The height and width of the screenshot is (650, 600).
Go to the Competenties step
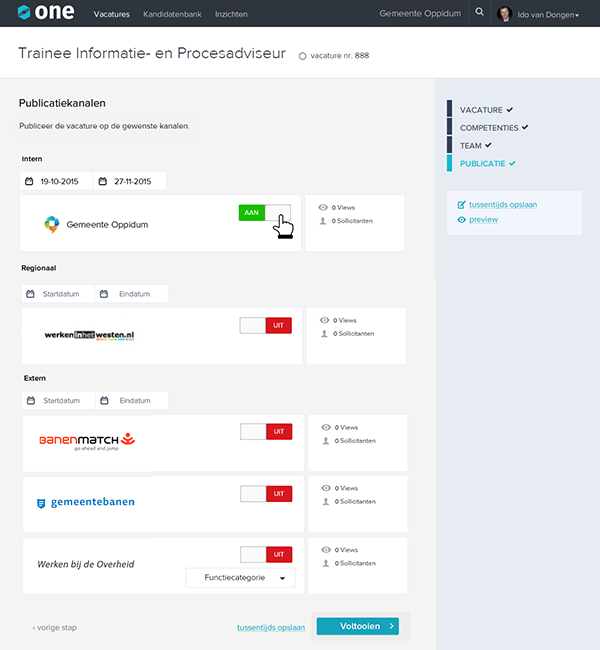[489, 128]
